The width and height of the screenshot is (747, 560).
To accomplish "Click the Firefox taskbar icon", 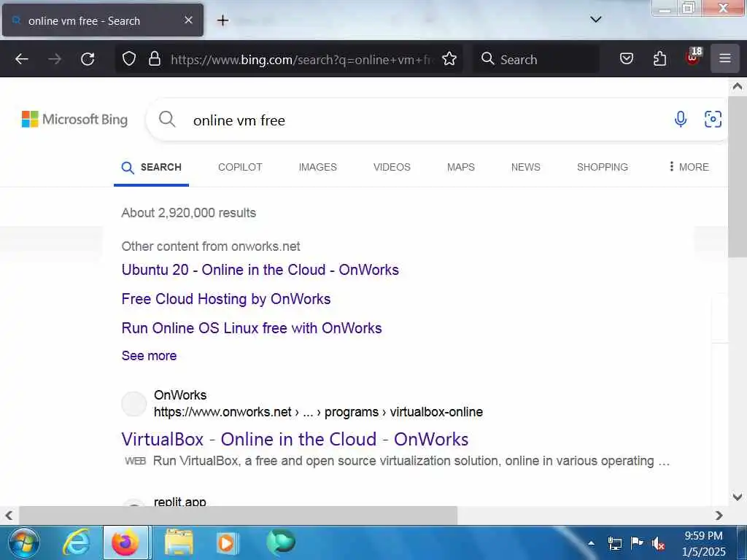I will tap(125, 542).
